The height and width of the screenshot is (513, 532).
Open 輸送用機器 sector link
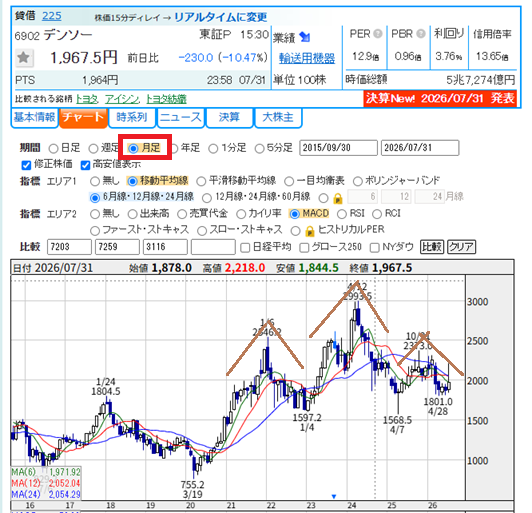307,58
